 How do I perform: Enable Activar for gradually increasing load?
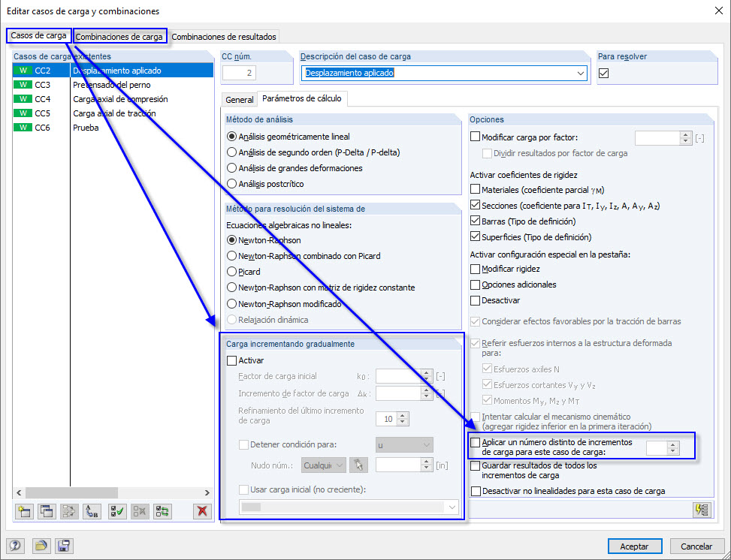click(x=231, y=360)
